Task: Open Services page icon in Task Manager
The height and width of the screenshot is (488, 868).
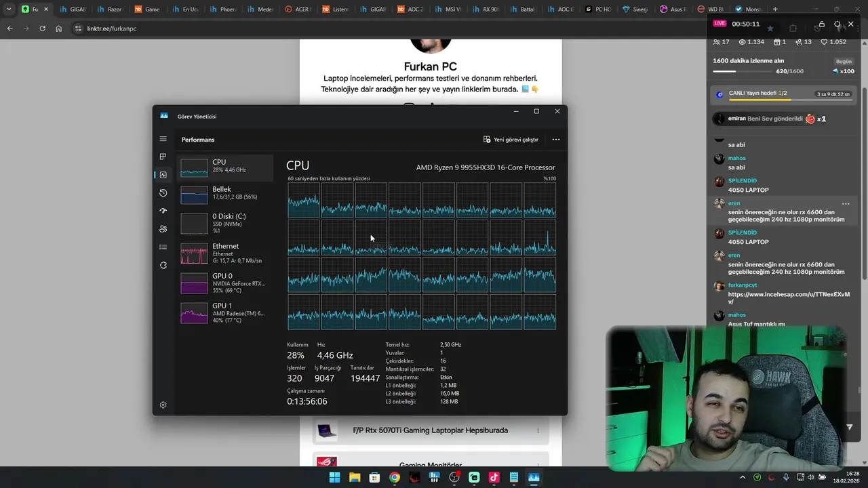Action: pyautogui.click(x=163, y=265)
